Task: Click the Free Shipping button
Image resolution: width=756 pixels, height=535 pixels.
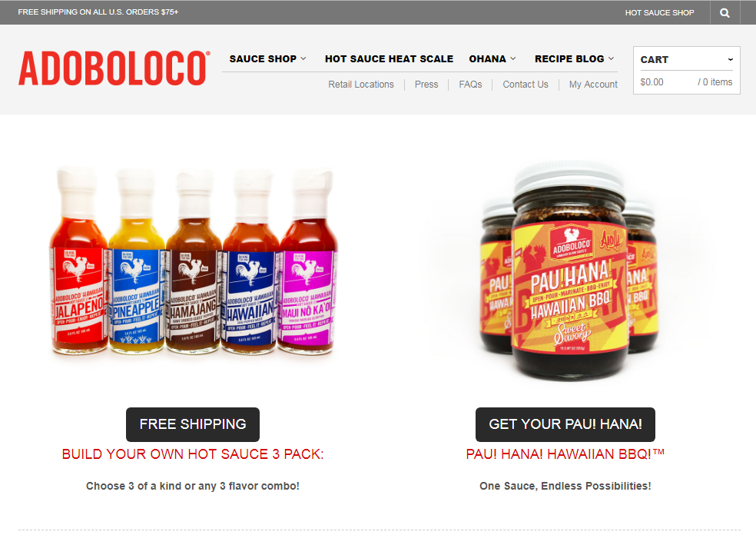Action: coord(193,424)
